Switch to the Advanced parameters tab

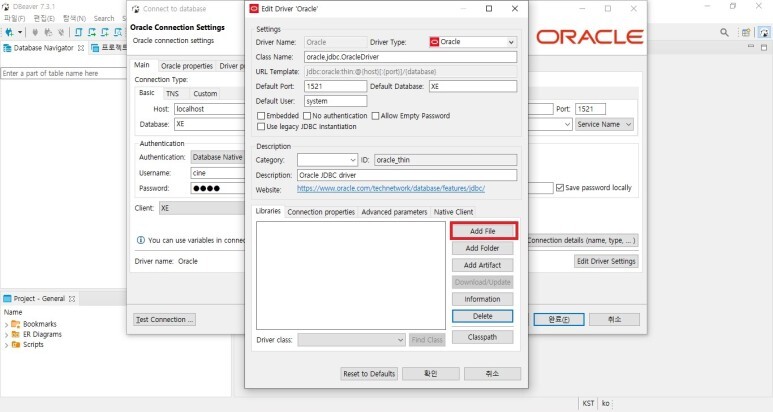[394, 212]
